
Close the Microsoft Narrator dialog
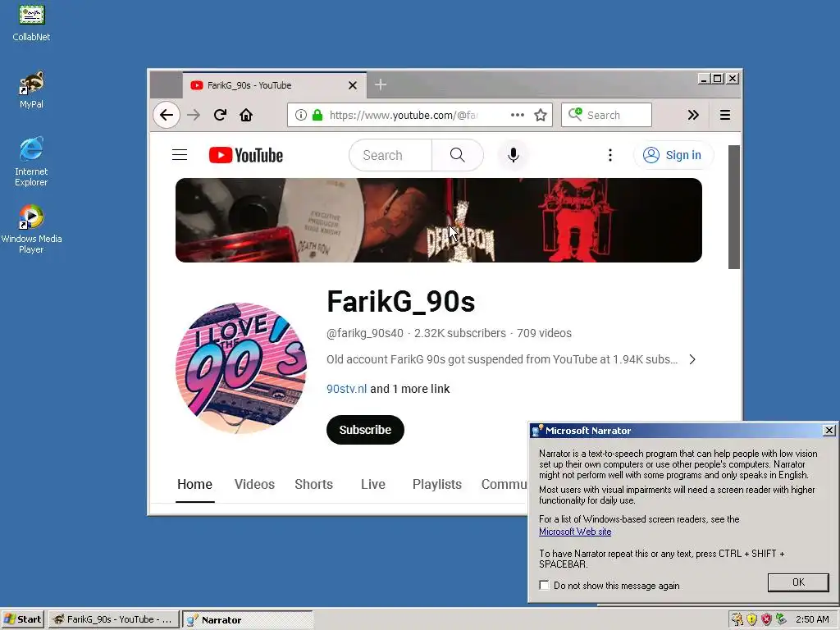[829, 430]
